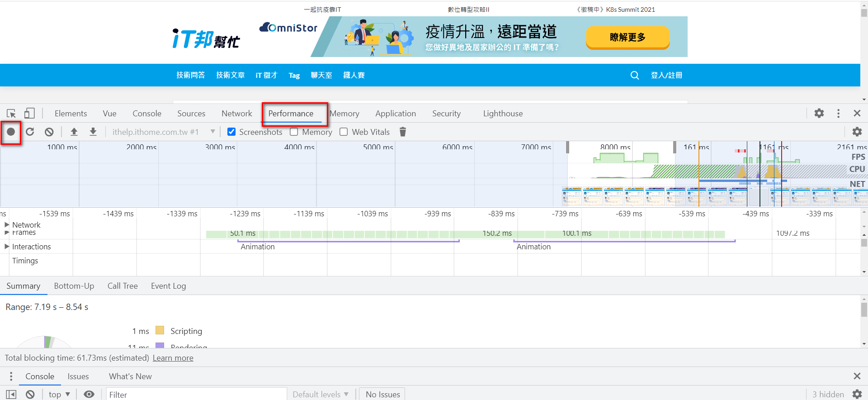Open the 技術問答 navigation link
868x400 pixels.
190,75
